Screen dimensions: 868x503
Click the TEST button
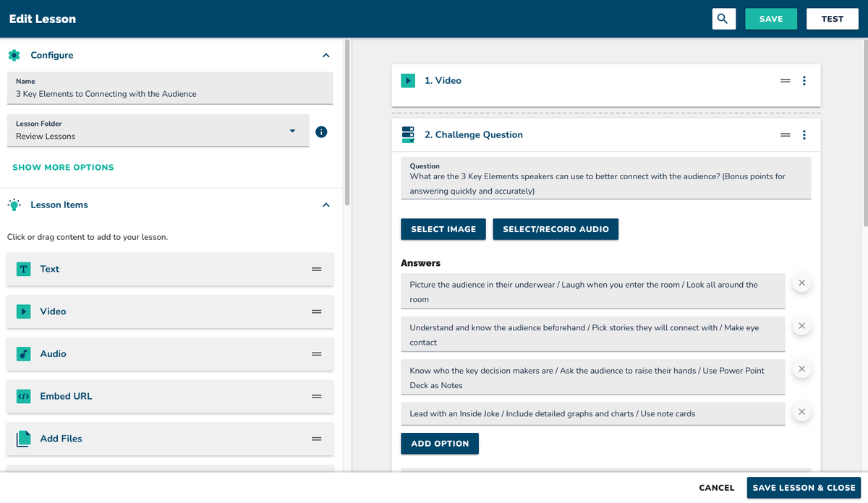(x=833, y=19)
